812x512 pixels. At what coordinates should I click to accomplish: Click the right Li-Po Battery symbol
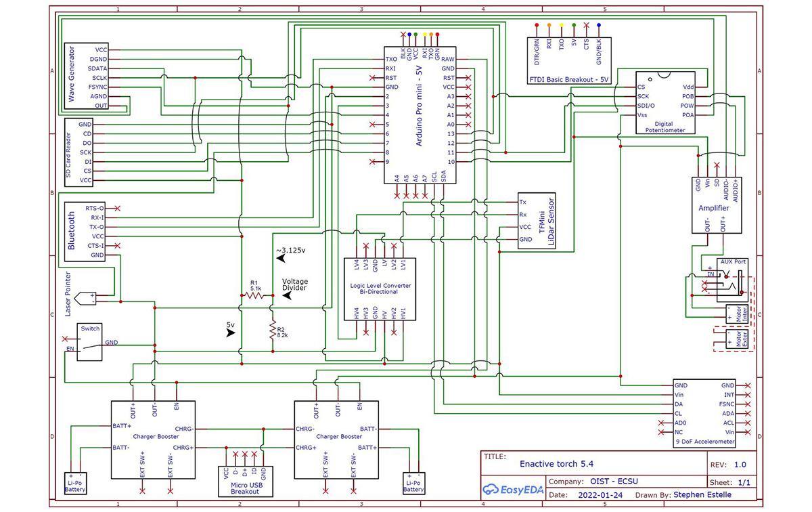pos(413,482)
